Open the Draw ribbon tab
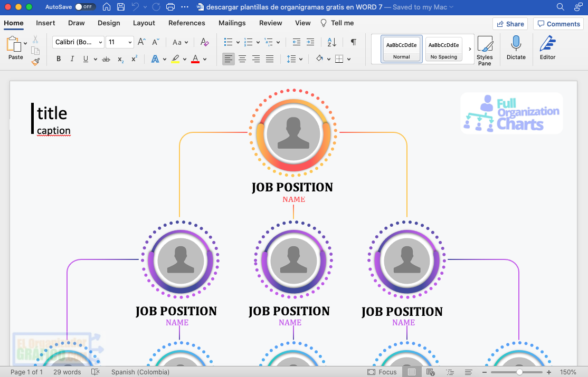Image resolution: width=588 pixels, height=377 pixels. (77, 23)
